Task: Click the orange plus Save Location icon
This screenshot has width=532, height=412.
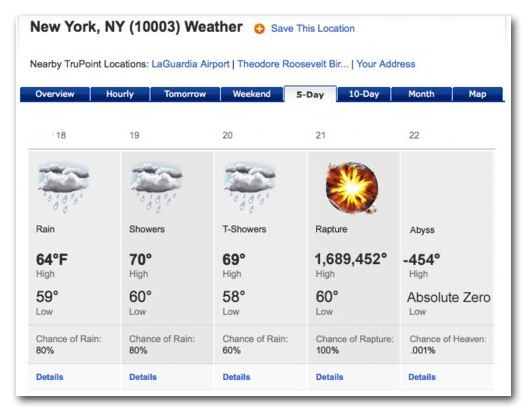Action: (x=259, y=29)
